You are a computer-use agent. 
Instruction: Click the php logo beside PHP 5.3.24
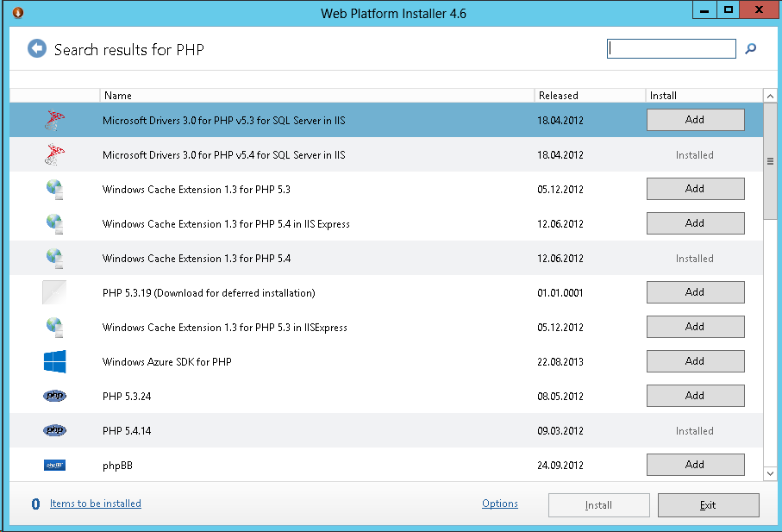[x=54, y=396]
